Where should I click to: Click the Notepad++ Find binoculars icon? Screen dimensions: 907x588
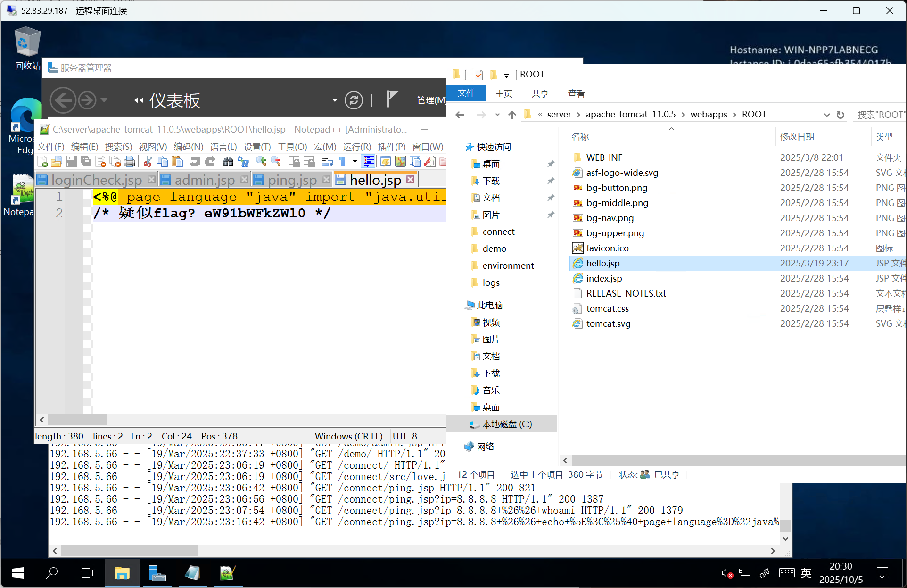[x=228, y=162]
